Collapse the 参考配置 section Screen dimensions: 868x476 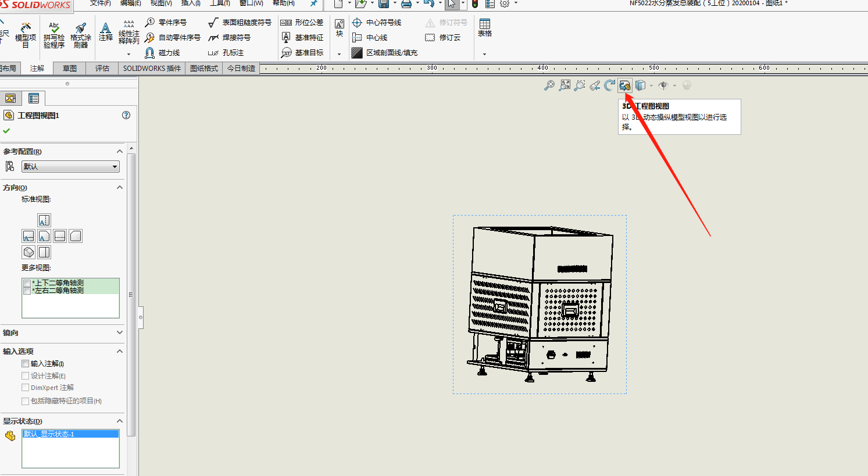[120, 151]
